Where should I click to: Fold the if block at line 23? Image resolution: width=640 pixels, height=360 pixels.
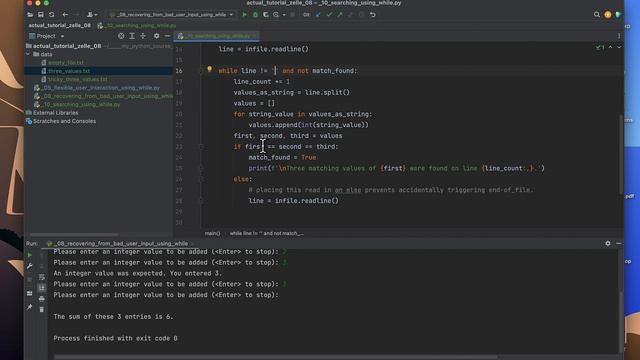pyautogui.click(x=201, y=147)
